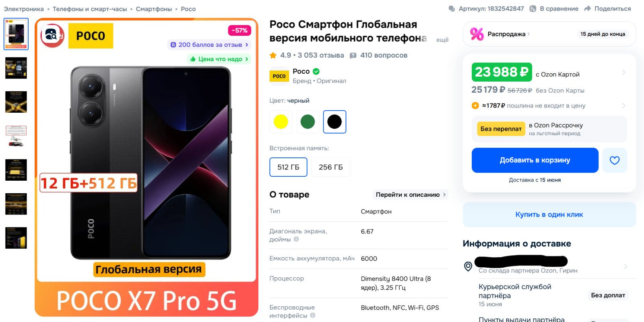This screenshot has height=322, width=644.
Task: Choose the black color option
Action: [x=334, y=122]
